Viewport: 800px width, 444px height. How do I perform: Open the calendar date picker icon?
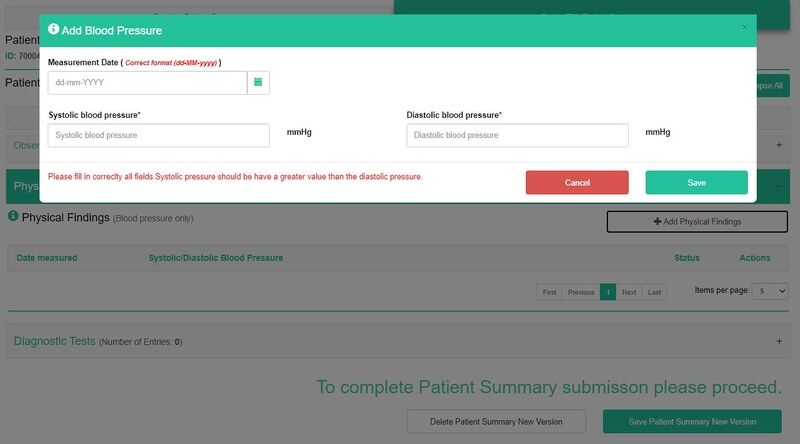(x=258, y=82)
